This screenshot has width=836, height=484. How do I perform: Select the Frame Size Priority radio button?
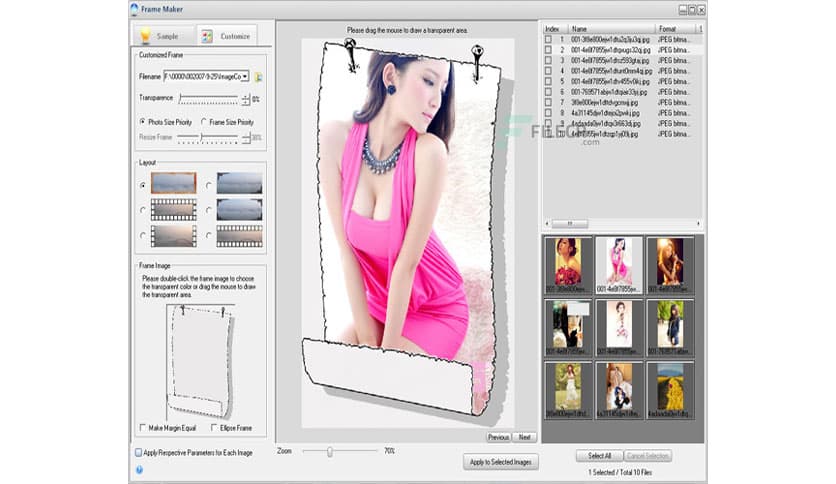point(204,121)
